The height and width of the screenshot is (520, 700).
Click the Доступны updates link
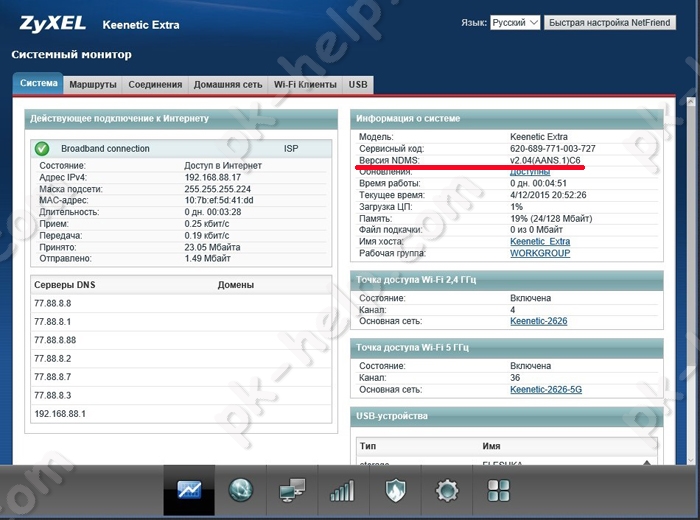click(530, 172)
